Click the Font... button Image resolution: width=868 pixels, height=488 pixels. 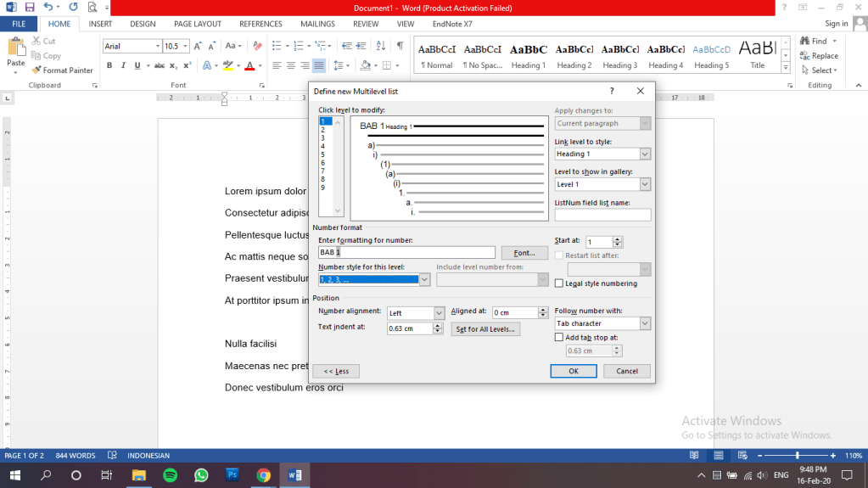pos(524,253)
